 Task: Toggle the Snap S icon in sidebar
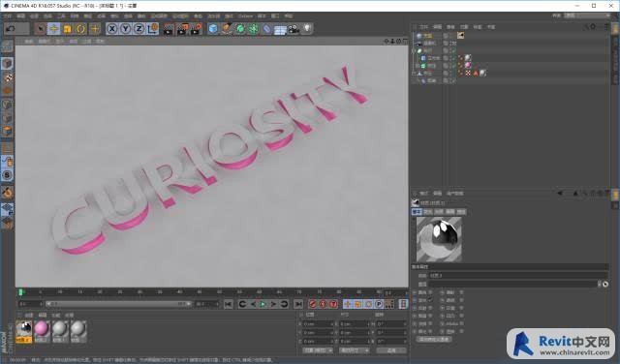tap(7, 175)
